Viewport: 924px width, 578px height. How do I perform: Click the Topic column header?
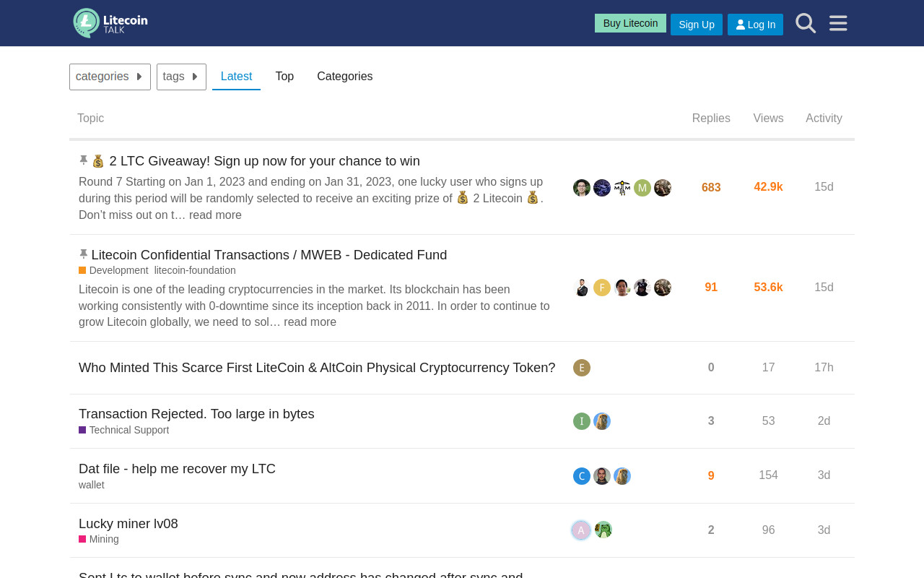click(x=91, y=118)
